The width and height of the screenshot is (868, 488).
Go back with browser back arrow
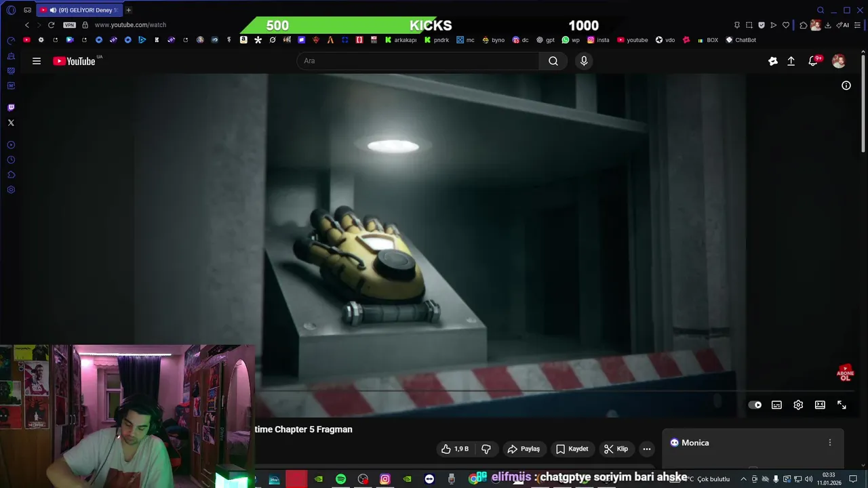coord(27,25)
